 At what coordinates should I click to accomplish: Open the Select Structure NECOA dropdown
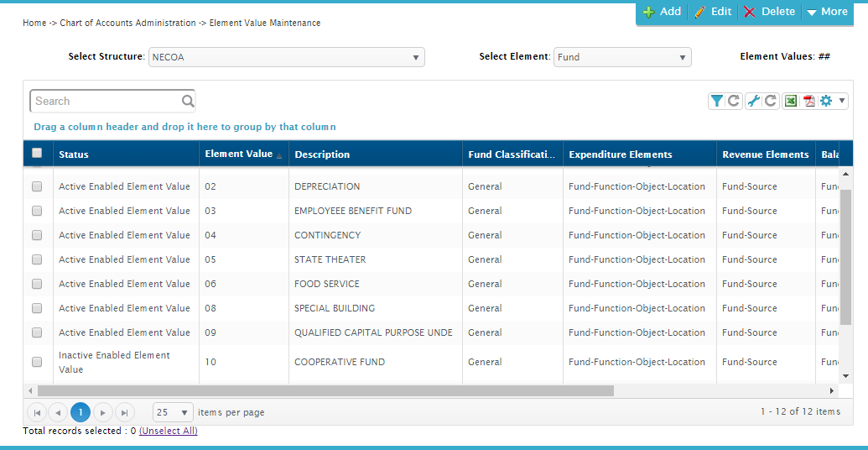[286, 57]
